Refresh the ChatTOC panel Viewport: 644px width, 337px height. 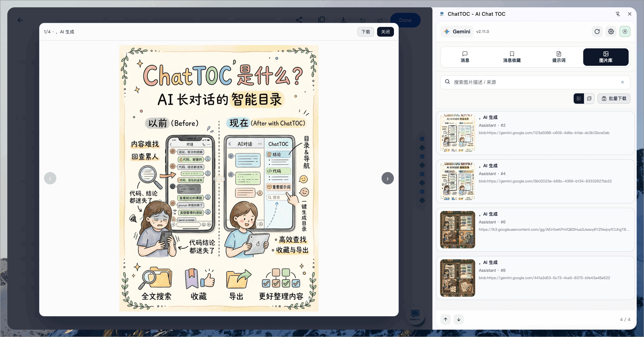click(x=597, y=32)
